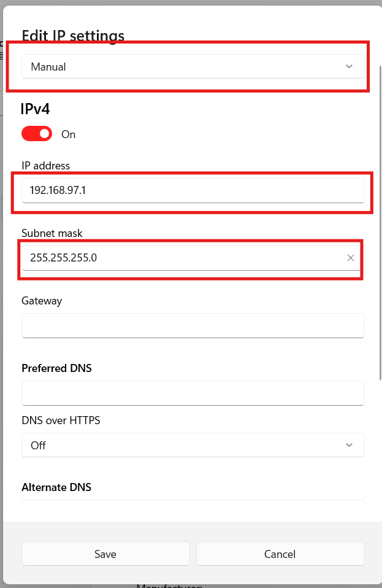The image size is (382, 588).
Task: Cancel editing the IP settings
Action: (x=280, y=554)
